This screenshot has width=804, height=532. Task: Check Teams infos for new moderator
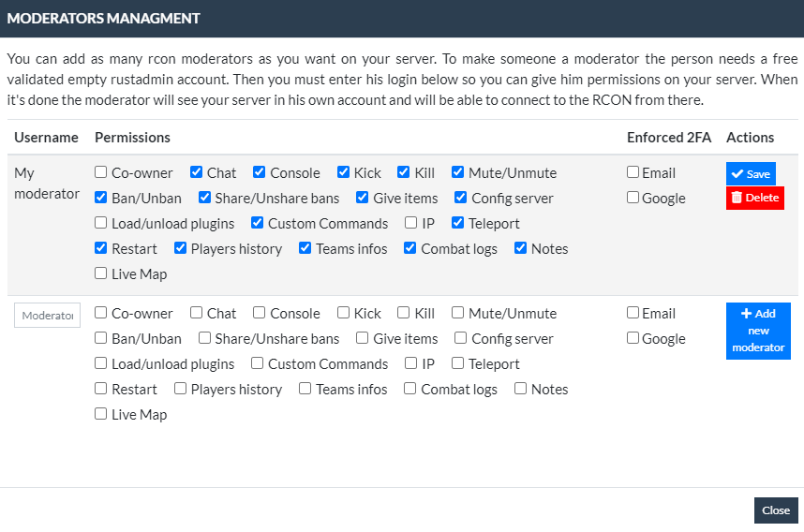(305, 389)
